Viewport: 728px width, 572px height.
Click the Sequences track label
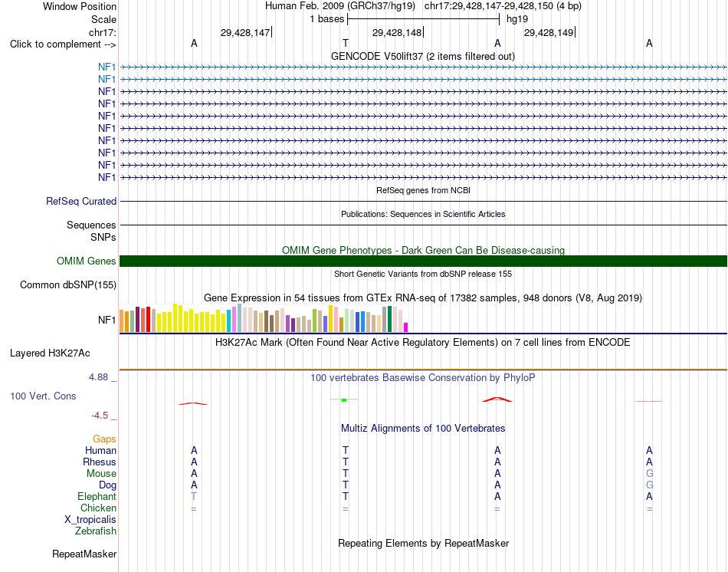91,225
